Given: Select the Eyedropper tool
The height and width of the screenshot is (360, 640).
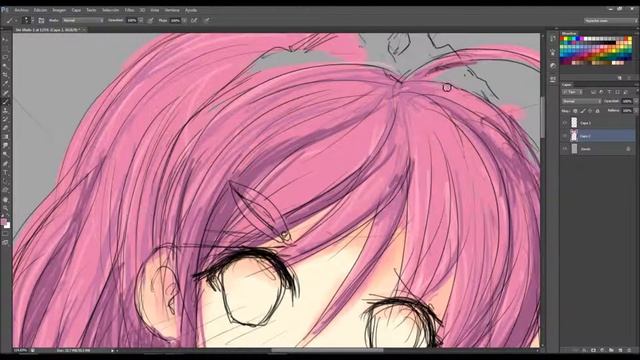Looking at the screenshot, I should 5,84.
